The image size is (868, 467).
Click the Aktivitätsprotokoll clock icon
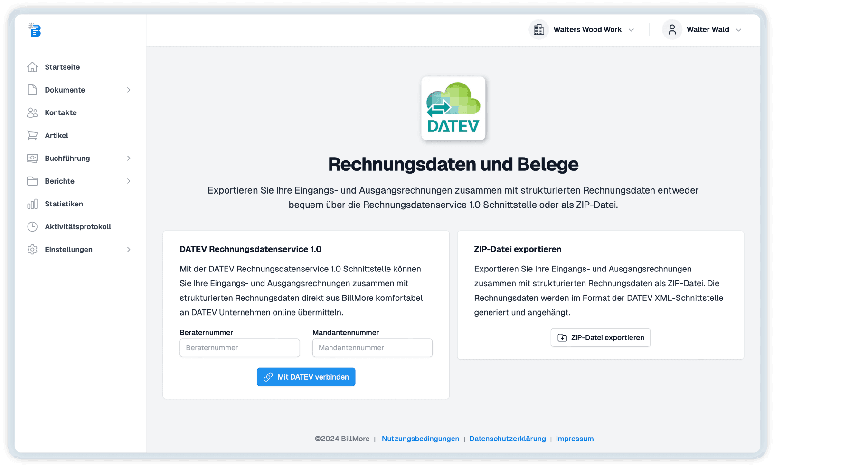[x=32, y=226]
